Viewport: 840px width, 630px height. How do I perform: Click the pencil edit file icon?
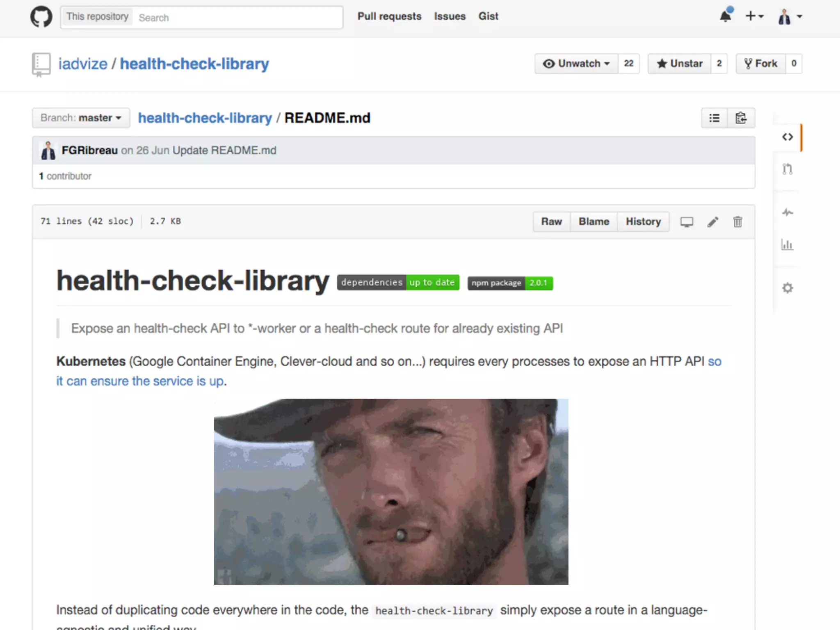713,222
